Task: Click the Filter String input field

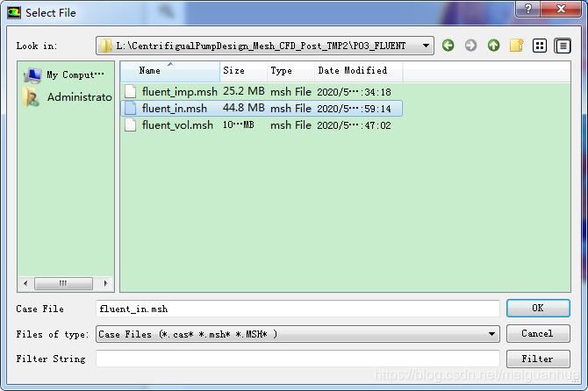Action: (x=297, y=359)
